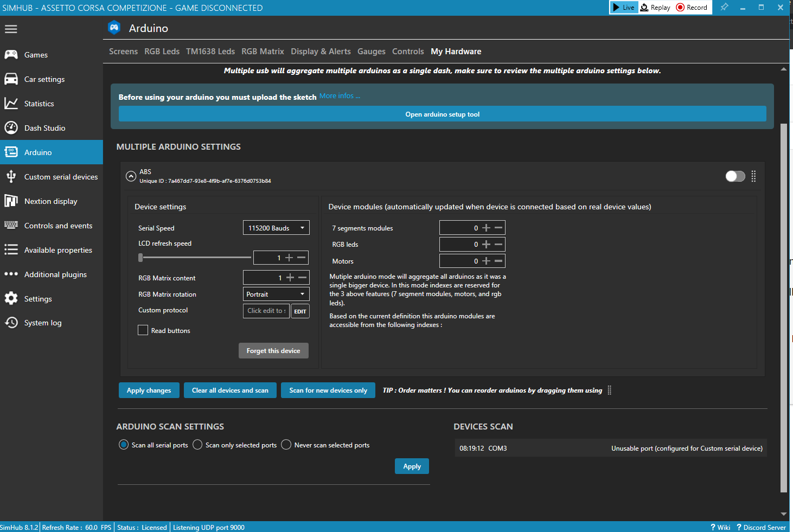Increment the RGB leds count
Viewport: 793px width, 532px height.
(x=487, y=244)
